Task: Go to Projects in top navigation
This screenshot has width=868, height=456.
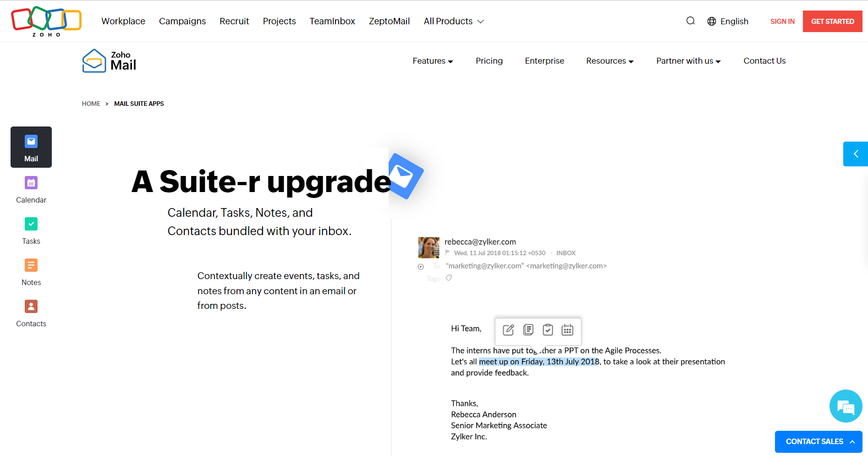Action: point(279,22)
